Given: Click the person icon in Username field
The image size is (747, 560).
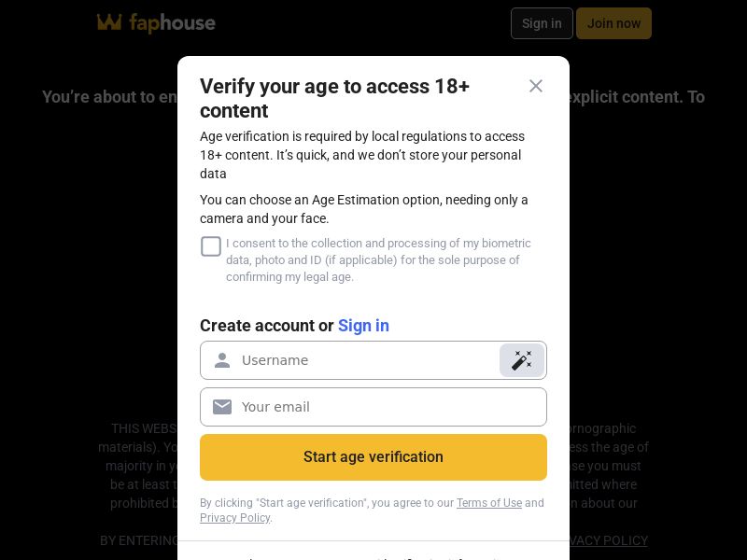Looking at the screenshot, I should pos(222,360).
